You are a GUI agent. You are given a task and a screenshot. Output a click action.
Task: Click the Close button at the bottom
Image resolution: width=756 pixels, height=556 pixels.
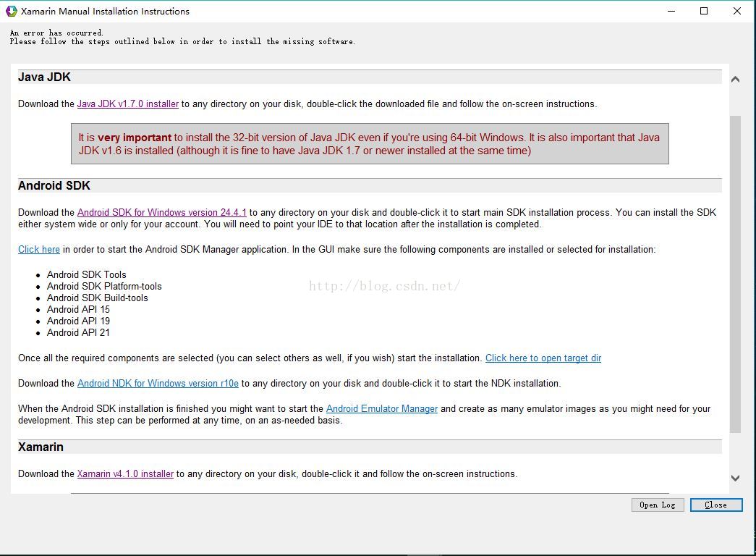pyautogui.click(x=716, y=505)
